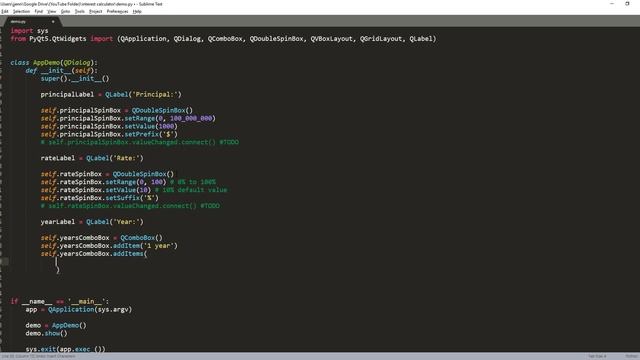Click the rateSpinBox.setSuffix('%') line
The image size is (640, 360).
(99, 198)
